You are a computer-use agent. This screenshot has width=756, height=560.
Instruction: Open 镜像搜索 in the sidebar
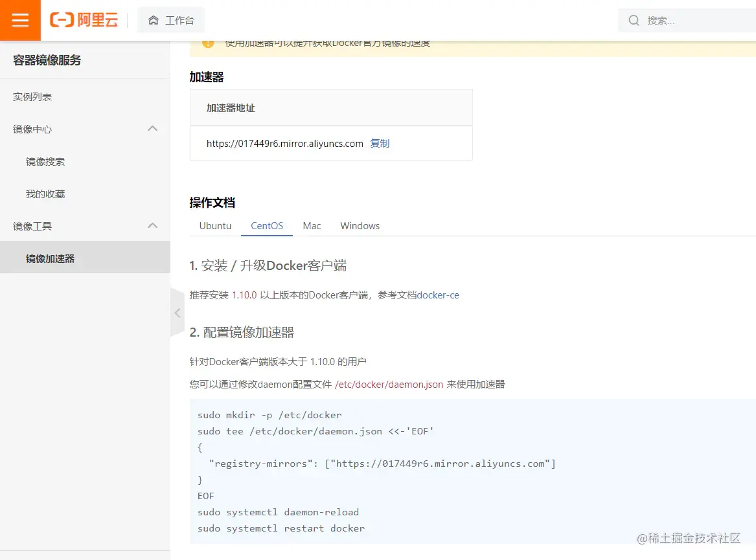(x=45, y=161)
